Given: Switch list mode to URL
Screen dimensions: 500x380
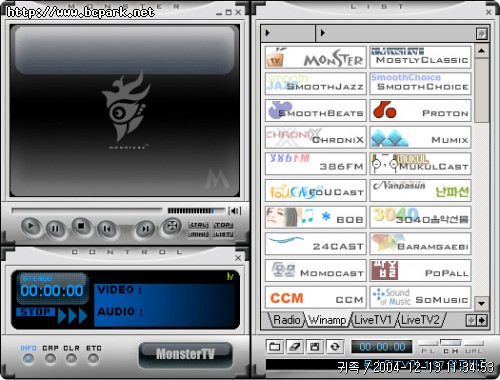Looking at the screenshot, I should coord(474,347).
